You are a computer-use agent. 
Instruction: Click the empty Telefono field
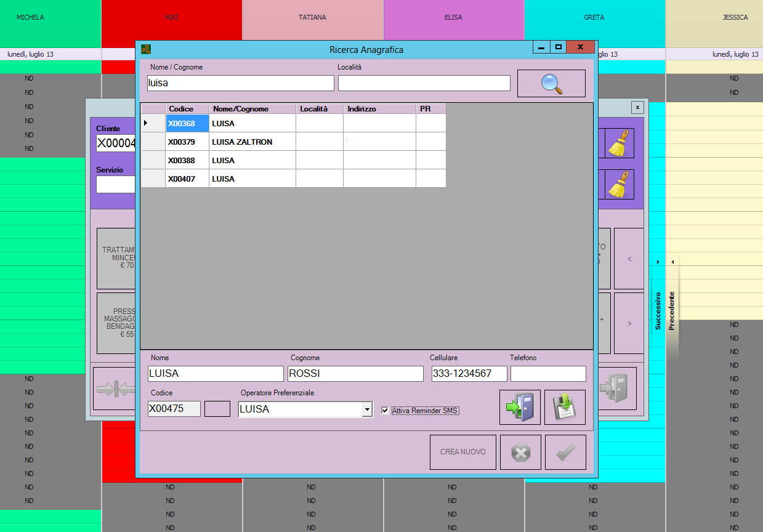(x=547, y=374)
